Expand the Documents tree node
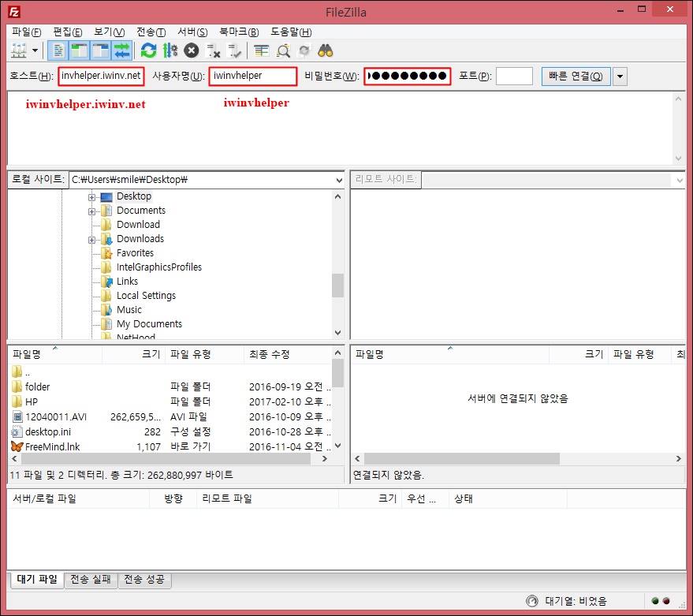This screenshot has width=693, height=616. pos(91,211)
